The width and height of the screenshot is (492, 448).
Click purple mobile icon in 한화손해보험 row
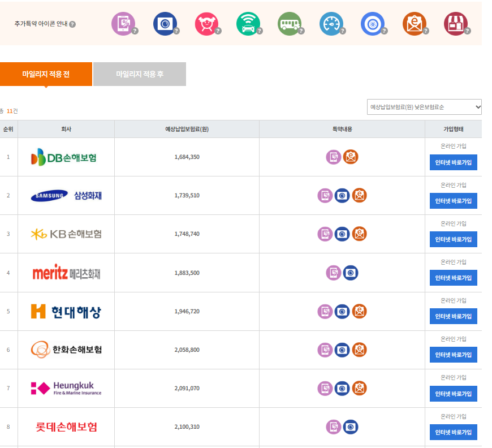325,350
